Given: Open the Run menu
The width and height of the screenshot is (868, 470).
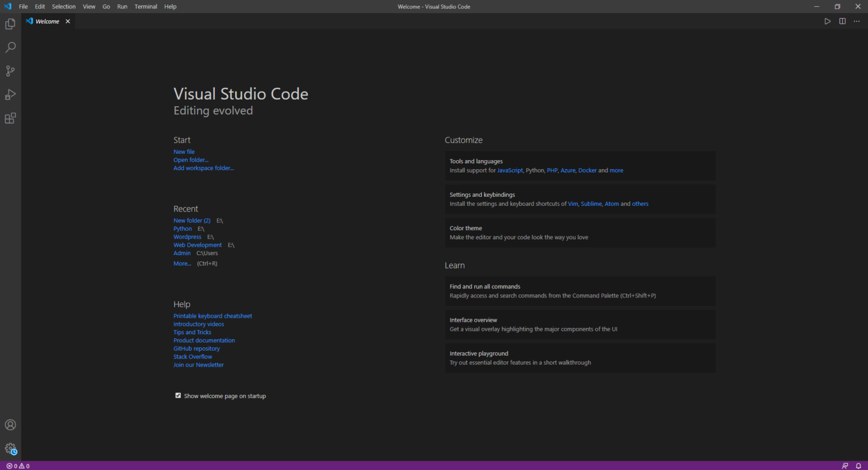Looking at the screenshot, I should tap(122, 6).
